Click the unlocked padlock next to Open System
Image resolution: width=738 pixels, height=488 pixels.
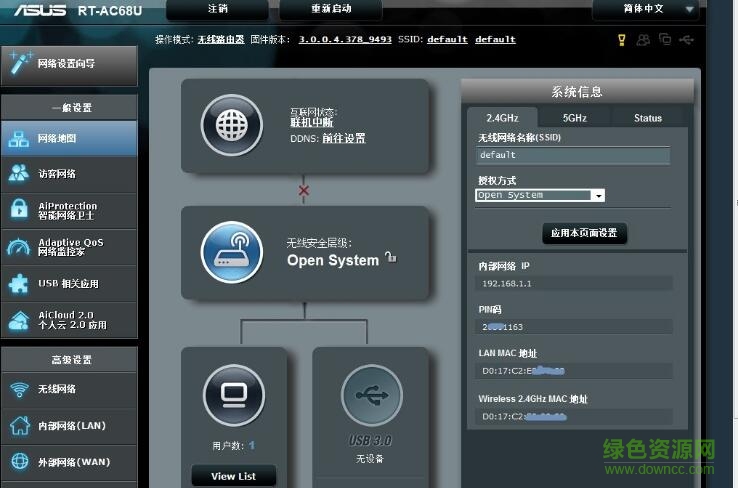(391, 257)
